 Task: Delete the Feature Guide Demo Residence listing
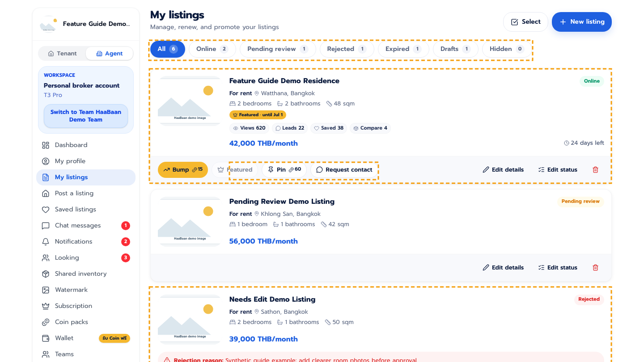coord(595,170)
